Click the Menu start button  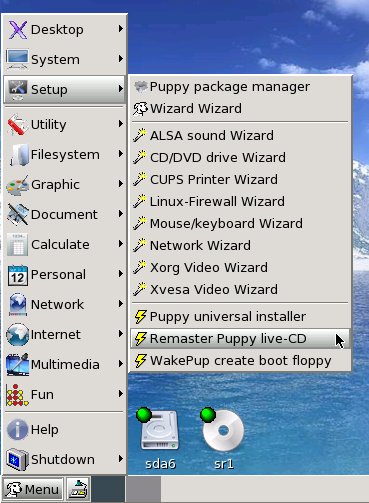tap(33, 489)
